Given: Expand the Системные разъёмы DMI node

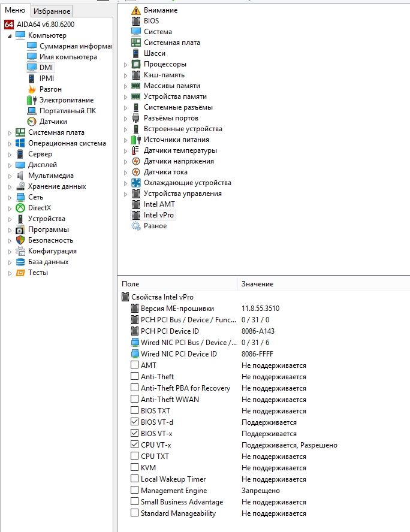Looking at the screenshot, I should [x=125, y=108].
